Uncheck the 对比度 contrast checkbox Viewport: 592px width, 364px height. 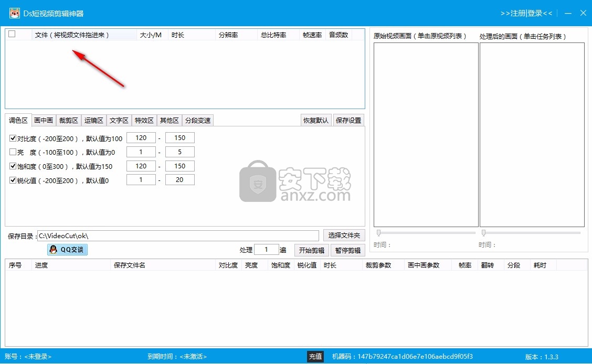[13, 138]
